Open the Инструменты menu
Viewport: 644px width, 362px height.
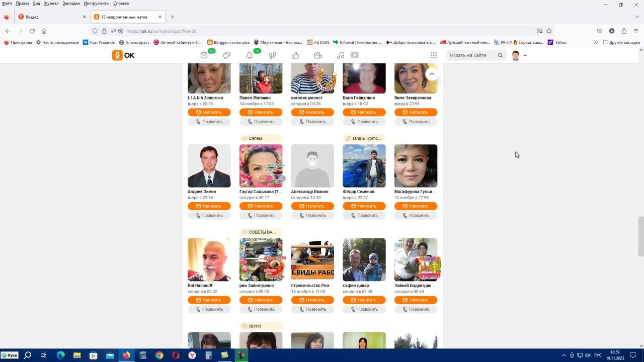coord(97,4)
